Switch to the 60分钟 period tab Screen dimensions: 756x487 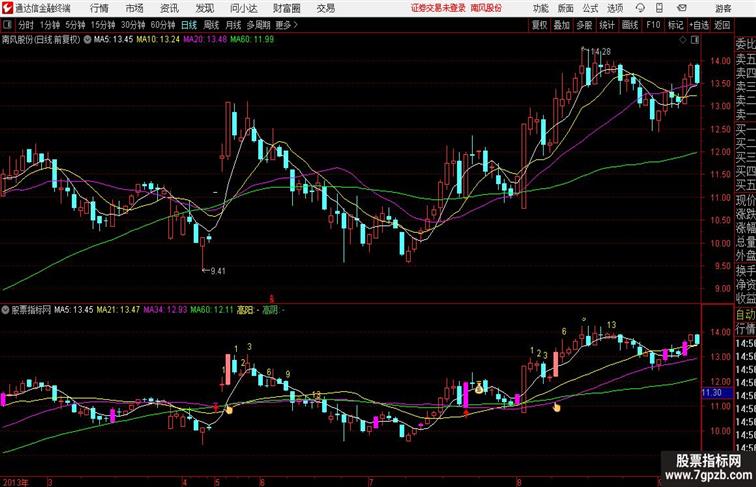point(163,25)
